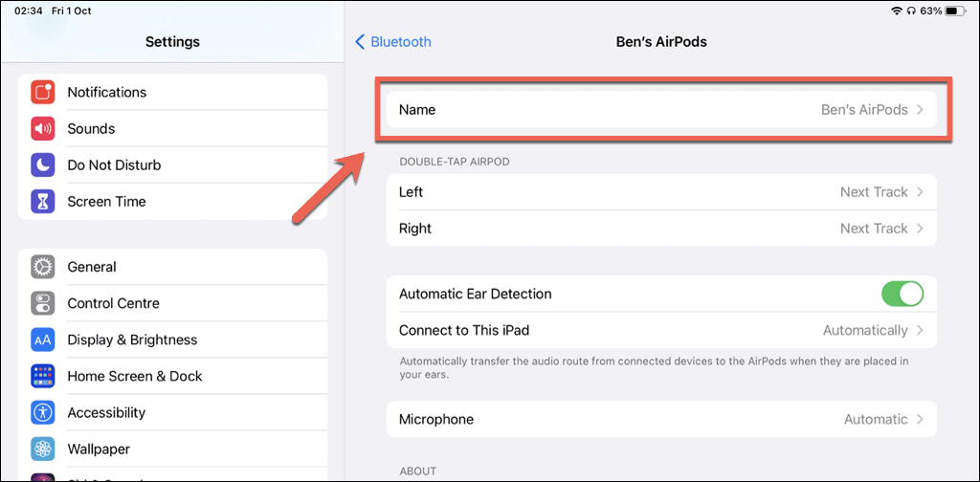Image resolution: width=980 pixels, height=482 pixels.
Task: Open Accessibility settings
Action: tap(172, 413)
